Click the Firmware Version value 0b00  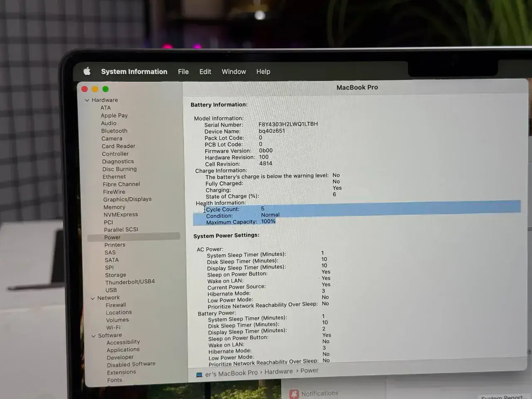point(266,150)
